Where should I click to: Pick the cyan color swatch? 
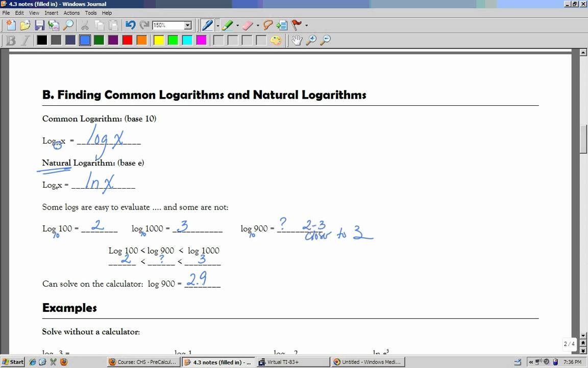pos(187,40)
